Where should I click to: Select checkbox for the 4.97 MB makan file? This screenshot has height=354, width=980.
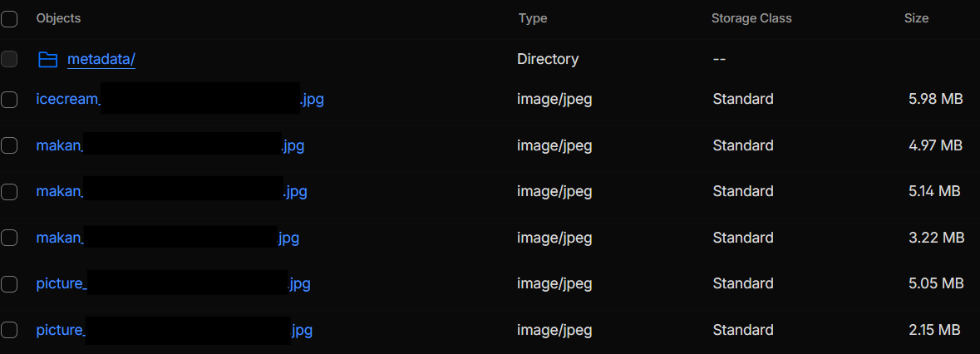(x=9, y=145)
